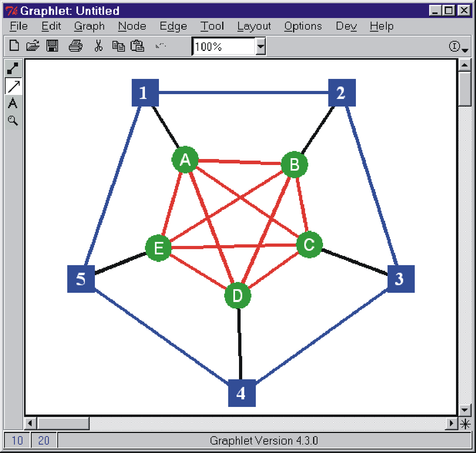Select green node D in graph
The height and width of the screenshot is (453, 476).
coord(237,296)
